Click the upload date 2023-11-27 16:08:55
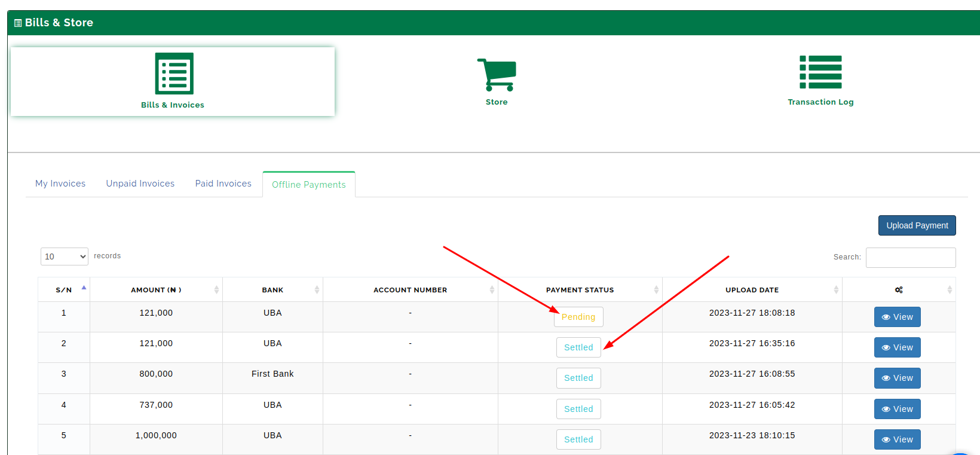Viewport: 980px width, 455px height. pyautogui.click(x=752, y=374)
